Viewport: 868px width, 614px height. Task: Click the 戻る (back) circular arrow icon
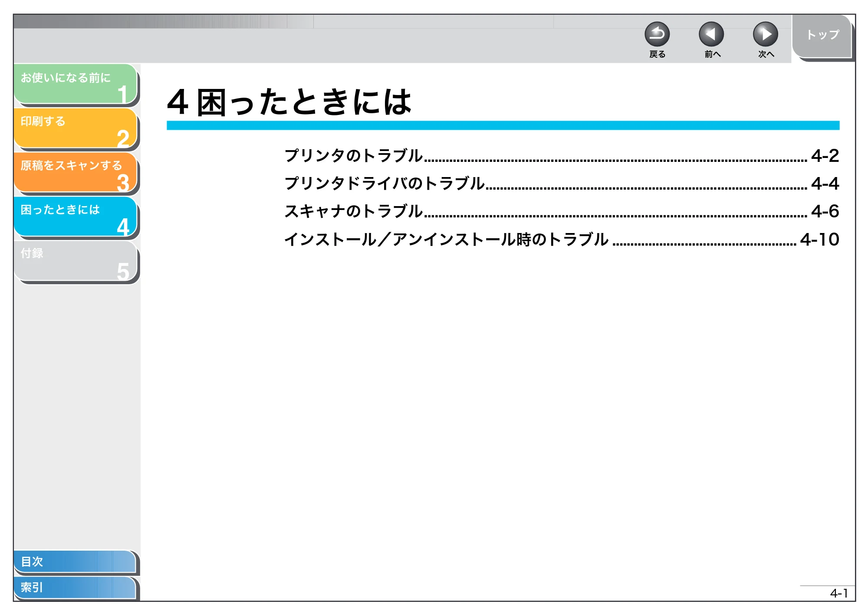pyautogui.click(x=657, y=34)
